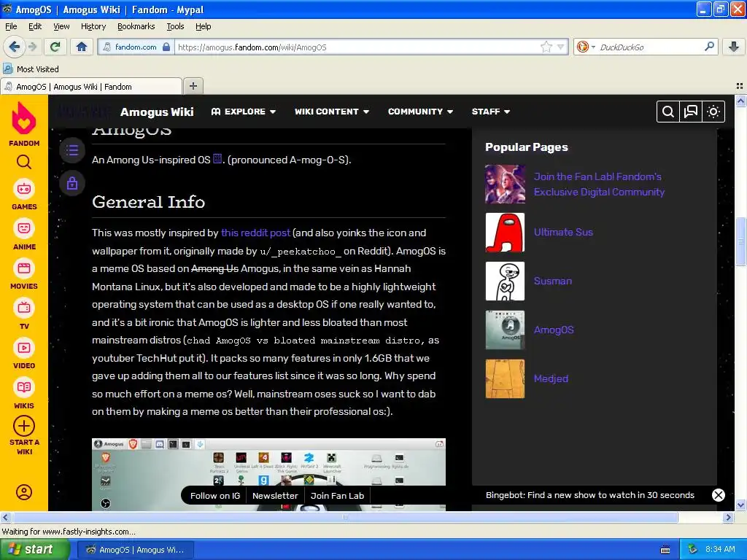This screenshot has width=747, height=560.
Task: Open the Join the Fan Lab link
Action: point(599,184)
